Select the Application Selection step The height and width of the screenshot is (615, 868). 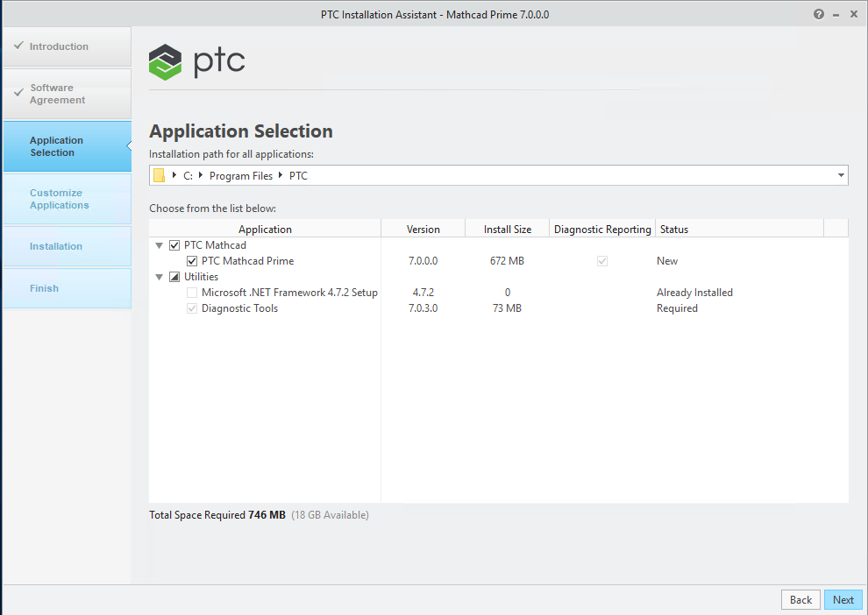[x=67, y=146]
